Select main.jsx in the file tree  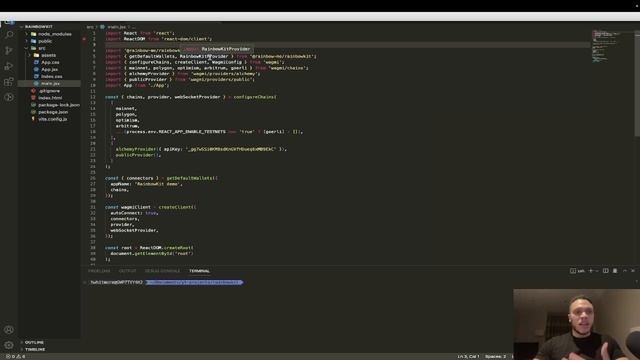[49, 83]
